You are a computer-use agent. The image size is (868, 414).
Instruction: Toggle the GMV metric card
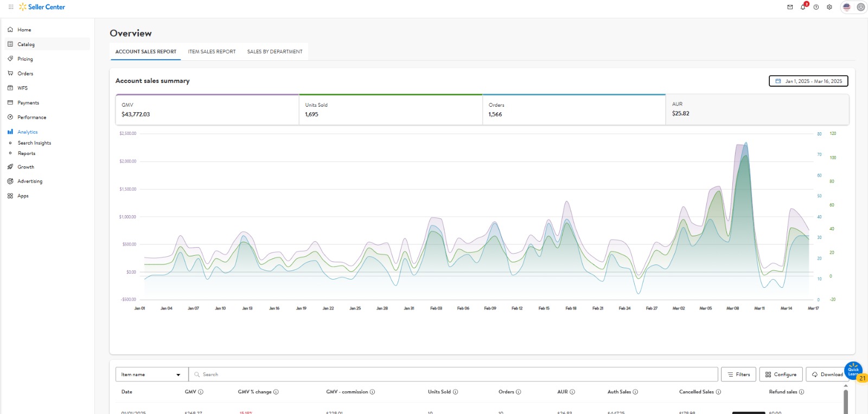coord(207,109)
